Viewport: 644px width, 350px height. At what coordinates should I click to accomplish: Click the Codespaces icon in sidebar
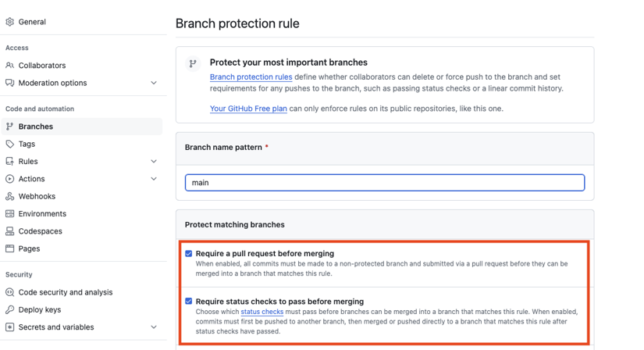point(10,231)
